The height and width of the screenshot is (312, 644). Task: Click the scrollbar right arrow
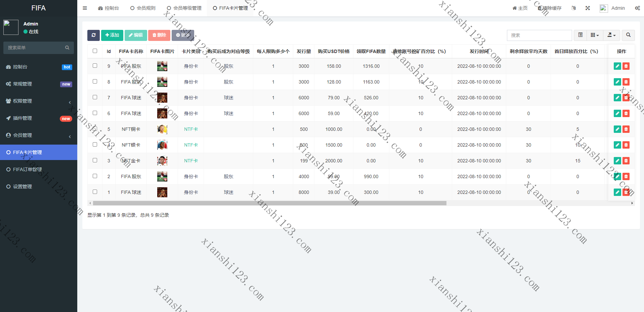tap(632, 203)
